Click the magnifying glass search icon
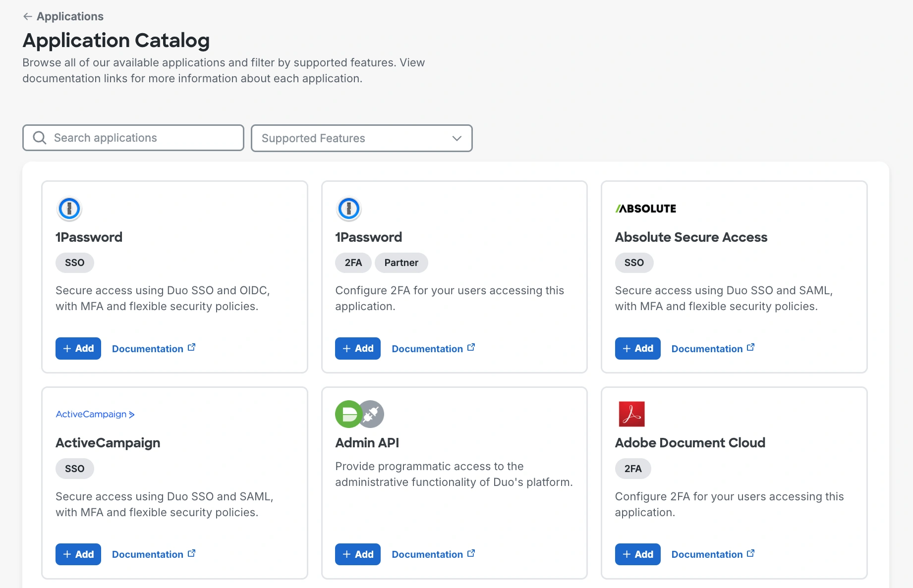Viewport: 913px width, 588px height. 39,138
